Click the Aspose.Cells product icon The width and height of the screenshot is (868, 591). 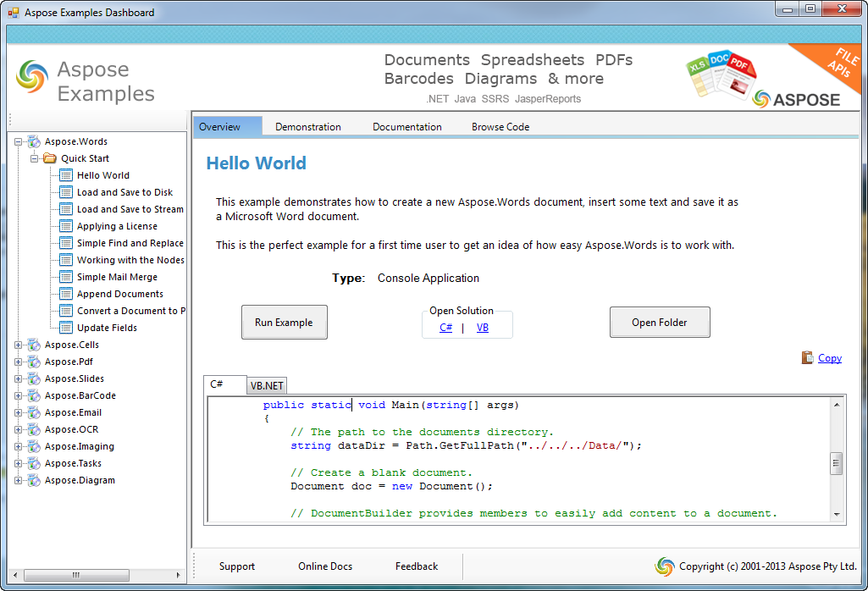pos(35,345)
